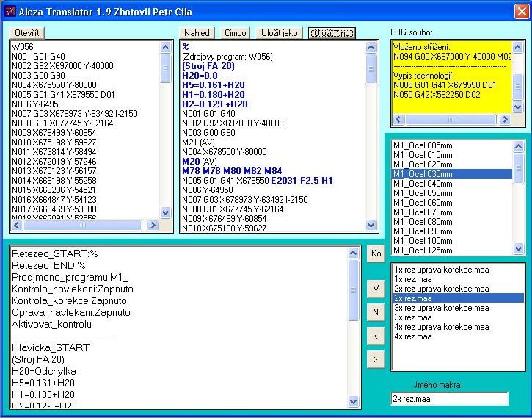This screenshot has height=418, width=532.
Task: Click right arrow of LOG horizontal scrollbar
Action: coord(505,119)
